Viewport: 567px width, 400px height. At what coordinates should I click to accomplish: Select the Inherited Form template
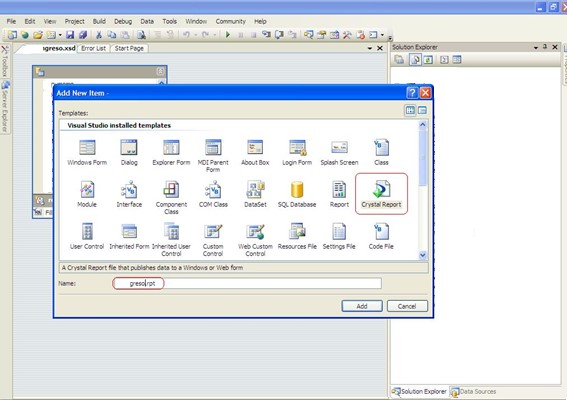(x=129, y=236)
